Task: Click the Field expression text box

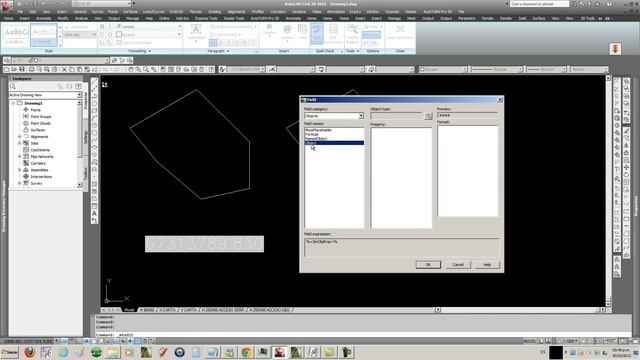Action: click(402, 247)
